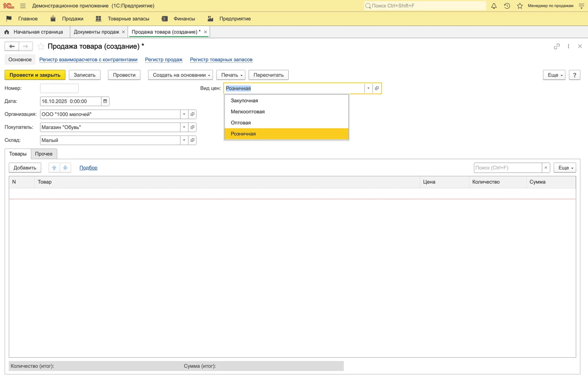The image size is (588, 379).
Task: Add current document to favorites star
Action: 41,46
